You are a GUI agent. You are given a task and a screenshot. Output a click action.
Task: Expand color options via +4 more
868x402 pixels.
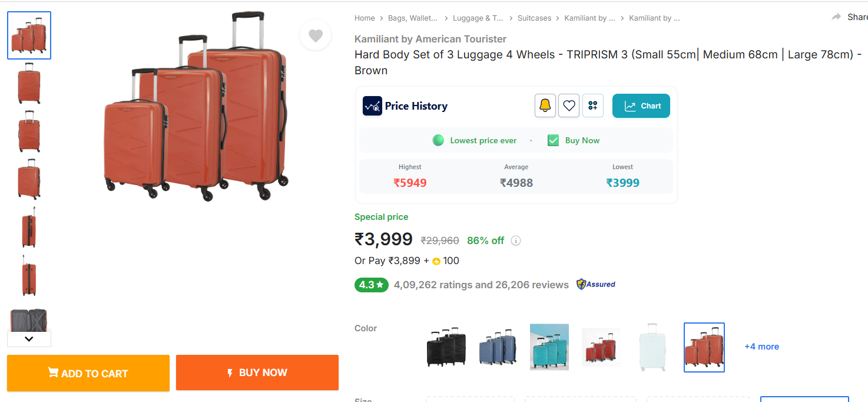tap(761, 347)
